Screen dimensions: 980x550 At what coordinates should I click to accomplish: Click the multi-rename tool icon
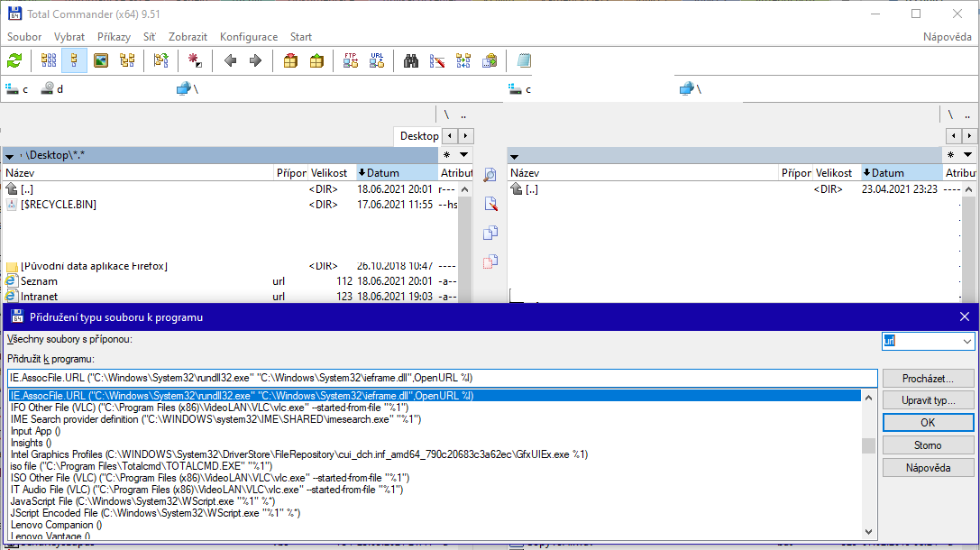[437, 61]
